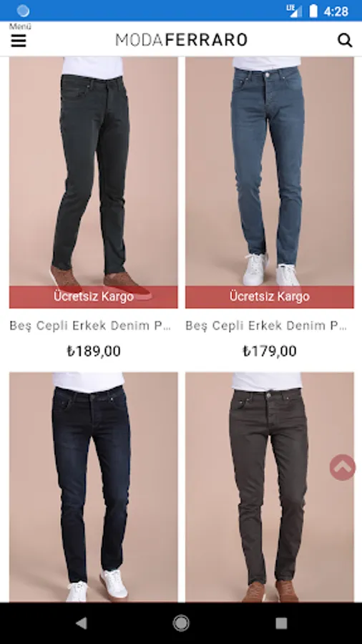Tap the 4:28 clock in status bar
Image resolution: width=362 pixels, height=644 pixels.
(x=336, y=11)
